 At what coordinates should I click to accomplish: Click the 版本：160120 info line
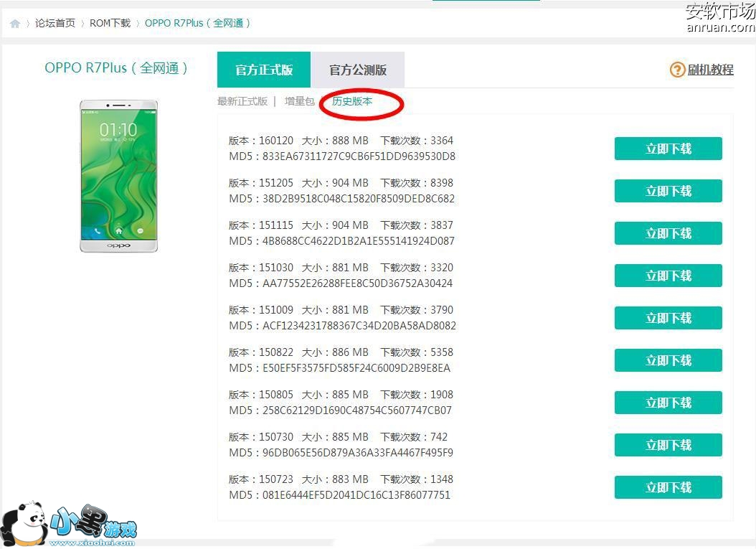pyautogui.click(x=341, y=141)
